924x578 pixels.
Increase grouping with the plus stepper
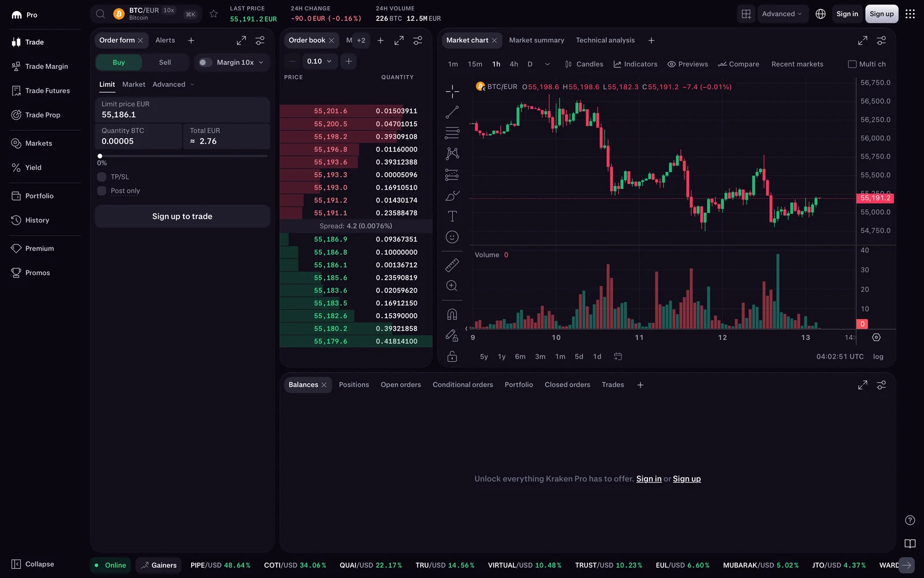[x=349, y=61]
